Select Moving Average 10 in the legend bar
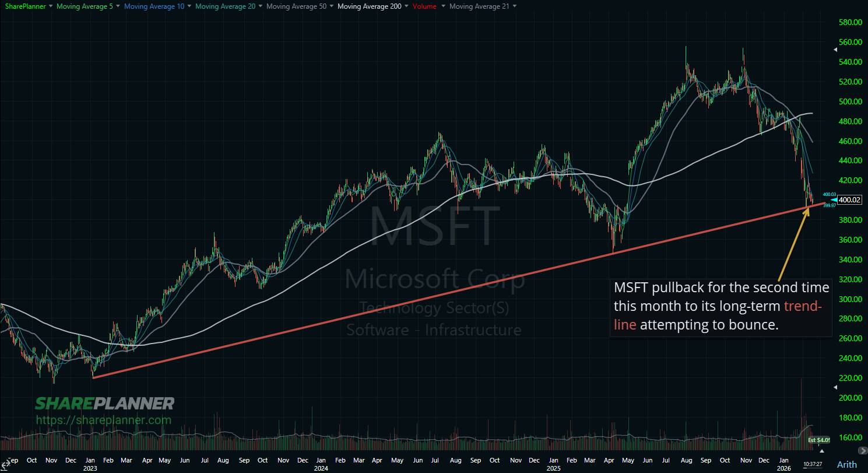This screenshot has height=473, width=868. click(x=153, y=6)
